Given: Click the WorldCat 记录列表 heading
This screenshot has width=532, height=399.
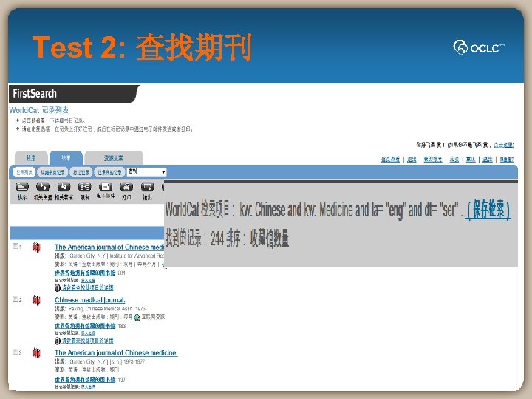Looking at the screenshot, I should click(x=38, y=110).
